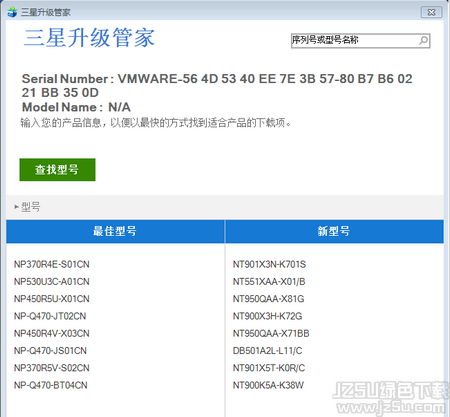This screenshot has height=417, width=450.
Task: Click the green 查找型号 button
Action: [57, 170]
